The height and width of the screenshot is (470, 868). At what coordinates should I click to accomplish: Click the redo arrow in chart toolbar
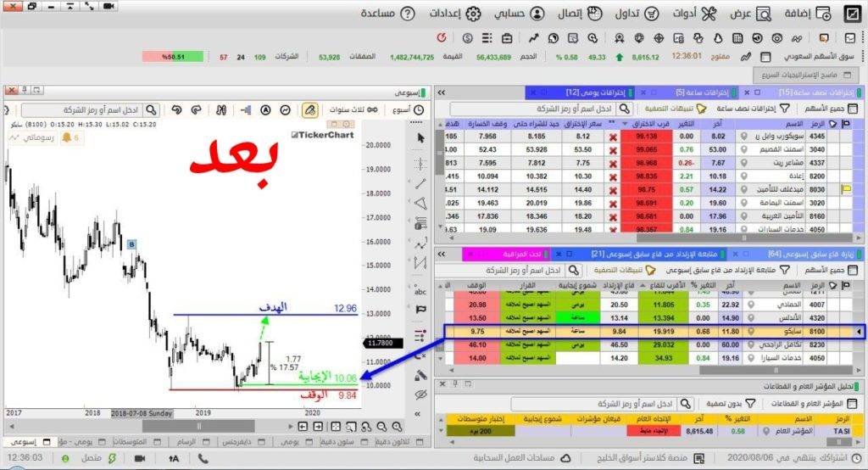pyautogui.click(x=196, y=109)
